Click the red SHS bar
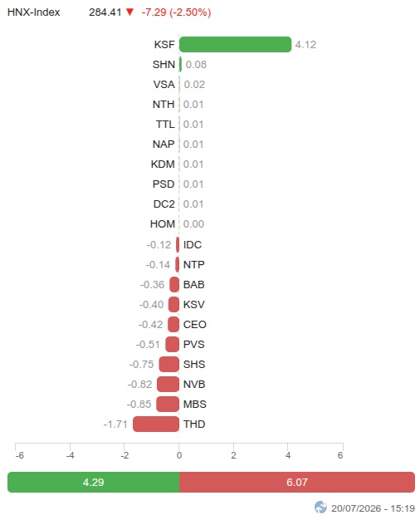The image size is (420, 520). [169, 364]
